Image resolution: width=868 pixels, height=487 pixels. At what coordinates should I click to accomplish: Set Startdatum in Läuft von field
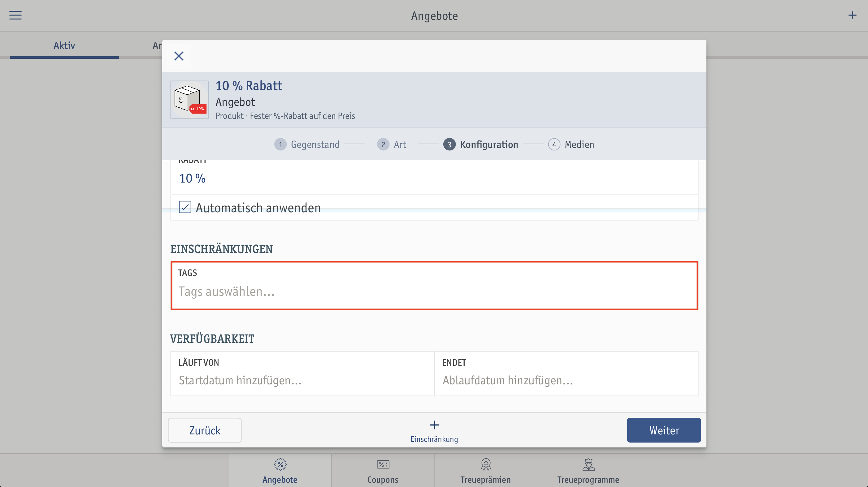tap(302, 373)
